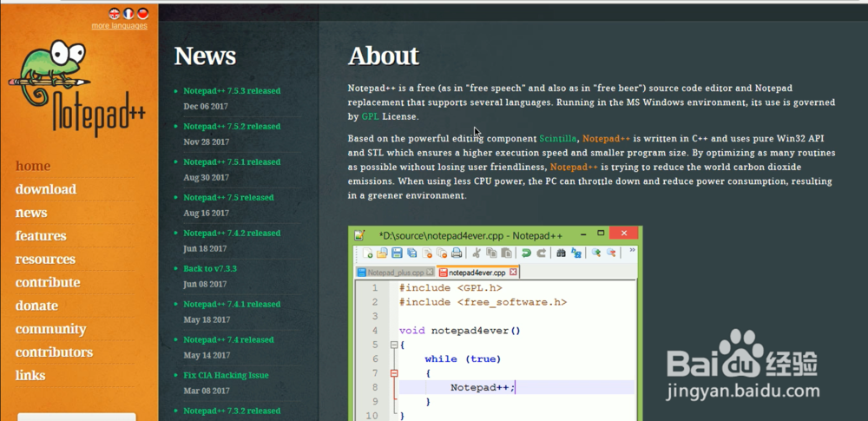868x421 pixels.
Task: Open Notepad++ 7.3.2 released news
Action: [x=232, y=411]
